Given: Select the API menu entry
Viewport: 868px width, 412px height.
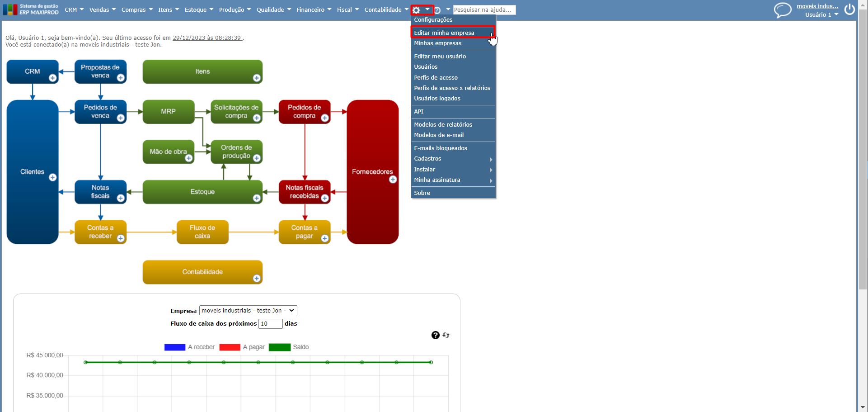Looking at the screenshot, I should pyautogui.click(x=453, y=112).
